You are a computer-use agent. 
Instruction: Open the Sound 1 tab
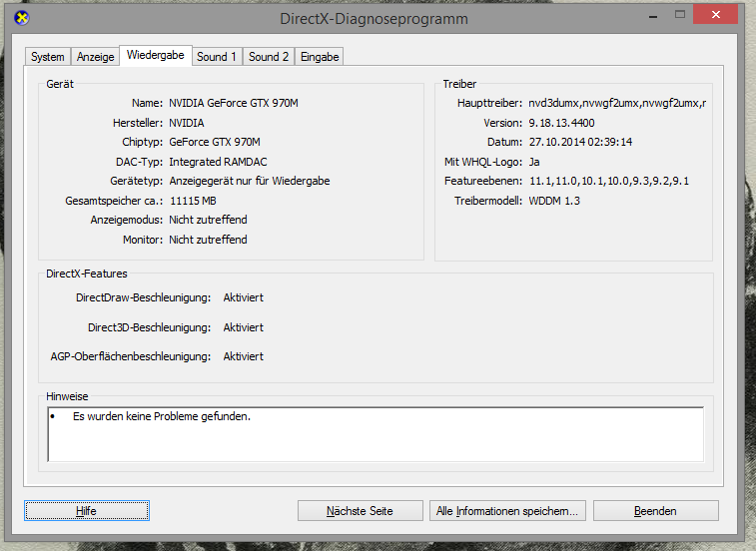[x=217, y=57]
